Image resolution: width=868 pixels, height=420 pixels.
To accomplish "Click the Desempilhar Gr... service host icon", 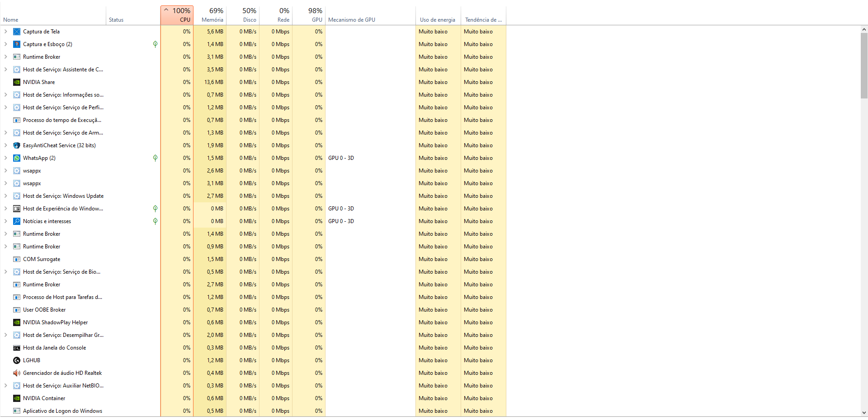I will point(17,335).
